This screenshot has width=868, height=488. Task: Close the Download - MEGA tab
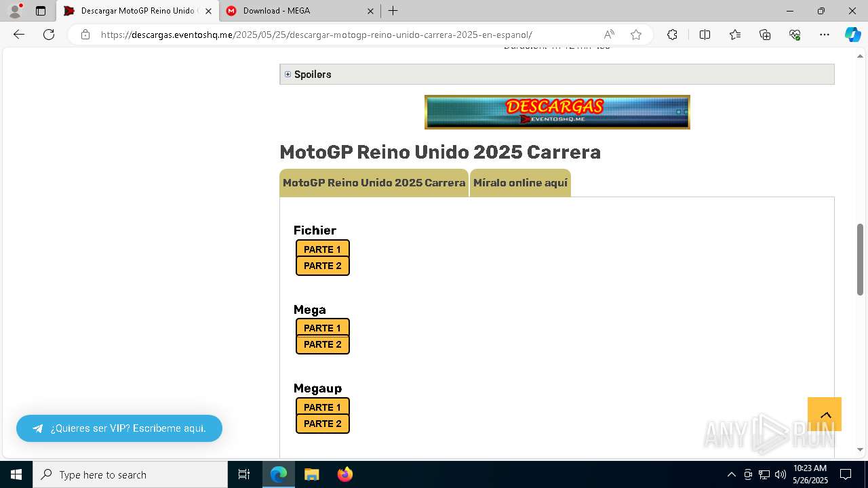point(370,11)
